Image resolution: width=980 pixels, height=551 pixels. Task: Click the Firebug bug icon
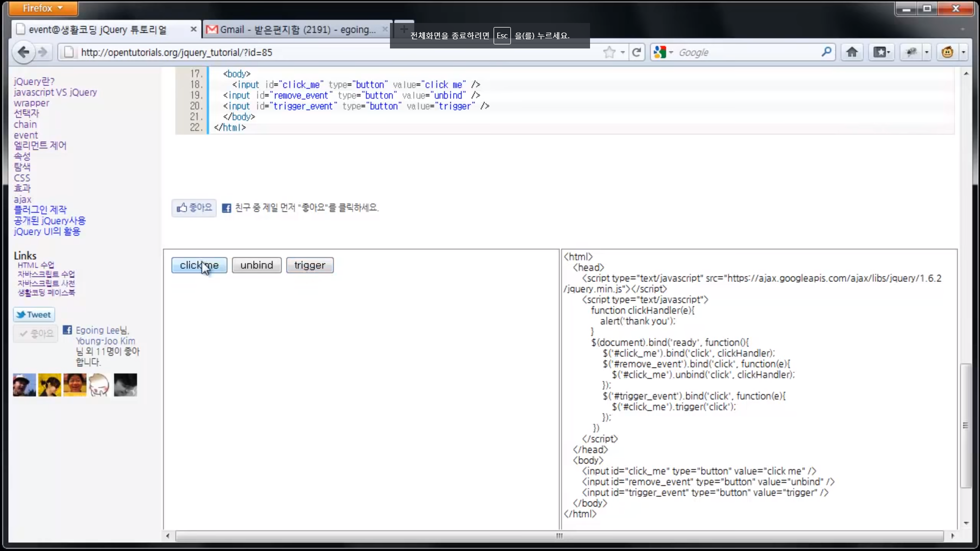point(912,52)
